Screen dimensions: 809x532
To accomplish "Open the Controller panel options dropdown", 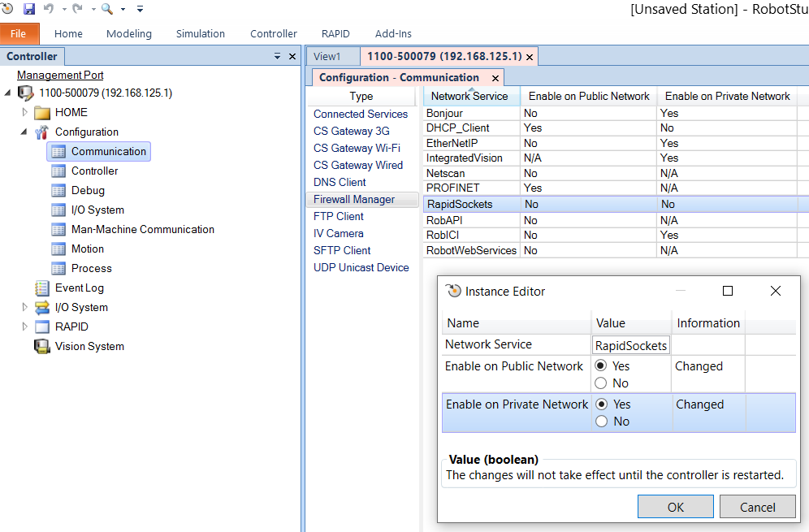I will coord(277,56).
